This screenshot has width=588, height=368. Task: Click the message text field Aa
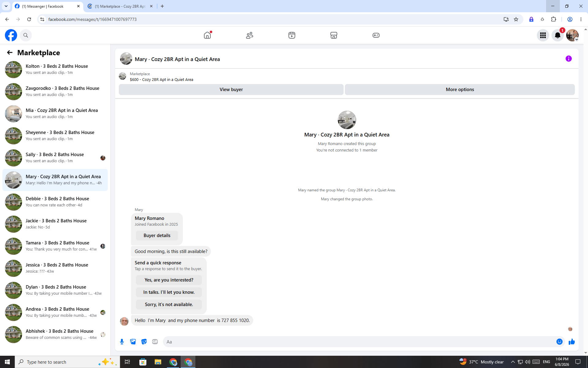coord(358,342)
